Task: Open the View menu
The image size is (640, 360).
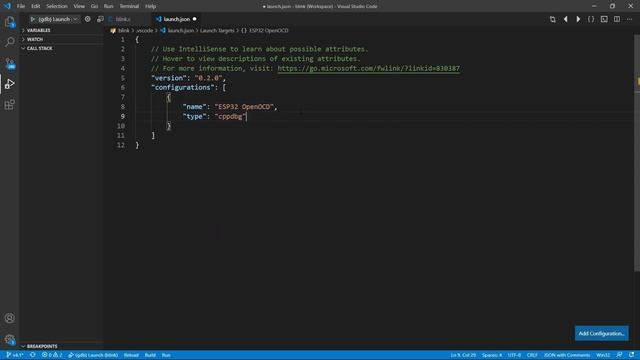Action: tap(79, 6)
